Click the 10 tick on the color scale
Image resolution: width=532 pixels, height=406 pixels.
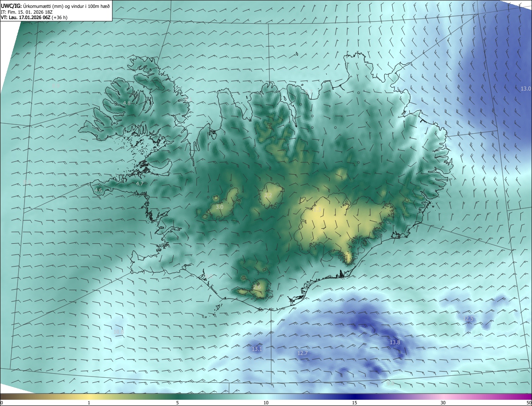click(x=266, y=403)
